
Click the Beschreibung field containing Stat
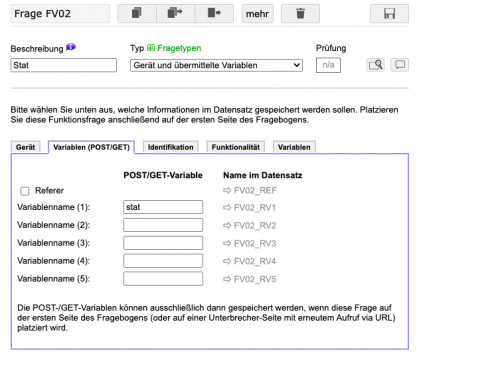(64, 65)
